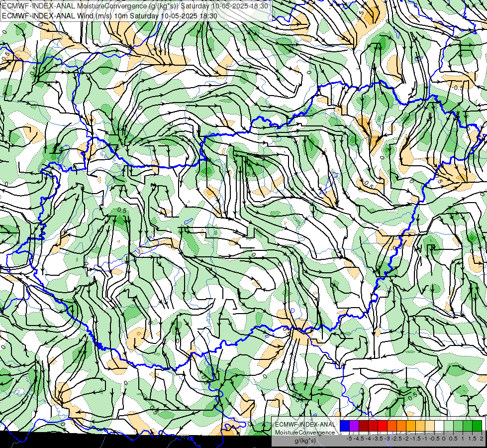Click the 2 value at legend scale end
The image size is (487, 448).
tap(482, 439)
